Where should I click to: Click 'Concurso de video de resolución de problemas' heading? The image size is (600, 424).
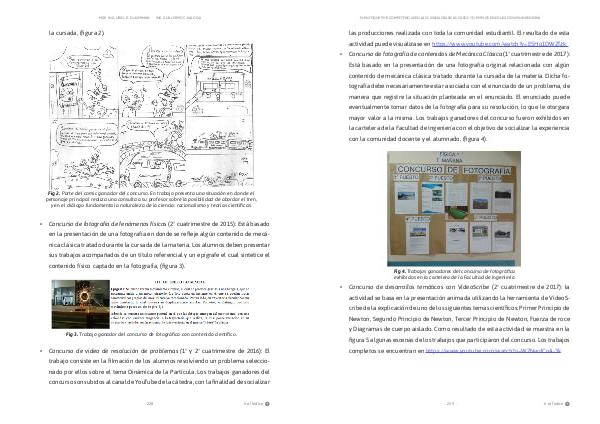pyautogui.click(x=113, y=351)
